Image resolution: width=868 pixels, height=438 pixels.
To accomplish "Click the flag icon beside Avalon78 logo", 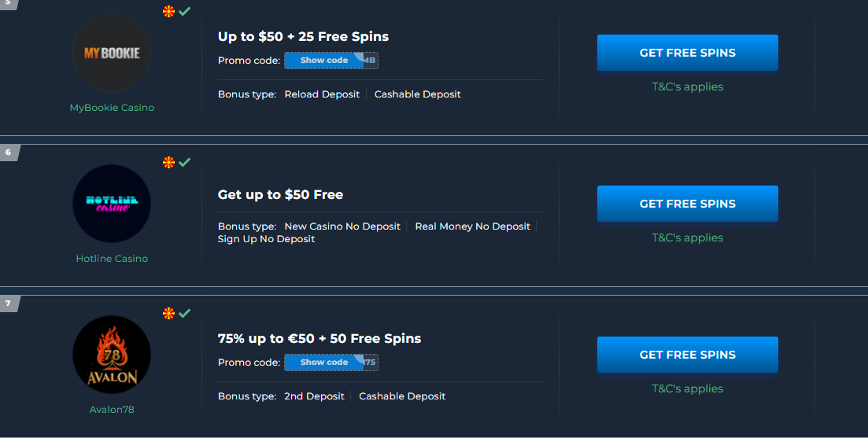I will pos(168,313).
